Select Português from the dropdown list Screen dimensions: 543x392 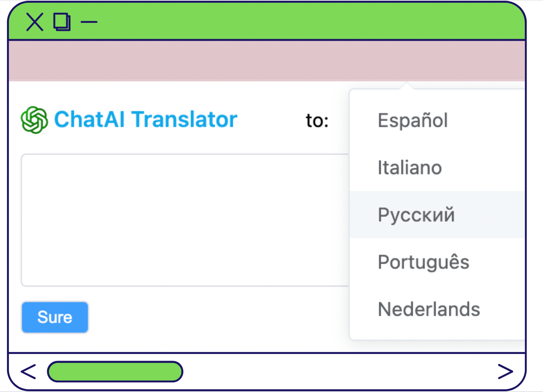[x=423, y=262]
